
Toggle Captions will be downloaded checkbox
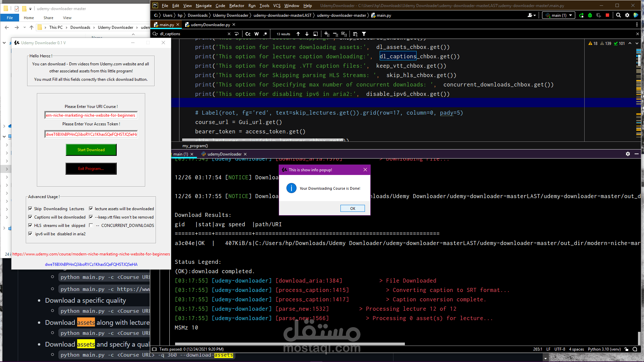(x=30, y=217)
